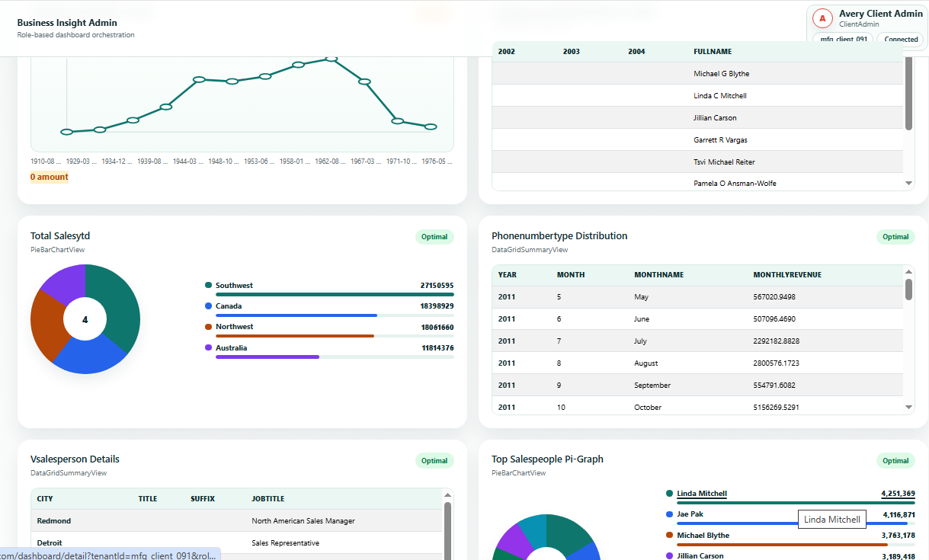This screenshot has width=929, height=560.
Task: Click the "0 amount" highlighted label
Action: (x=50, y=177)
